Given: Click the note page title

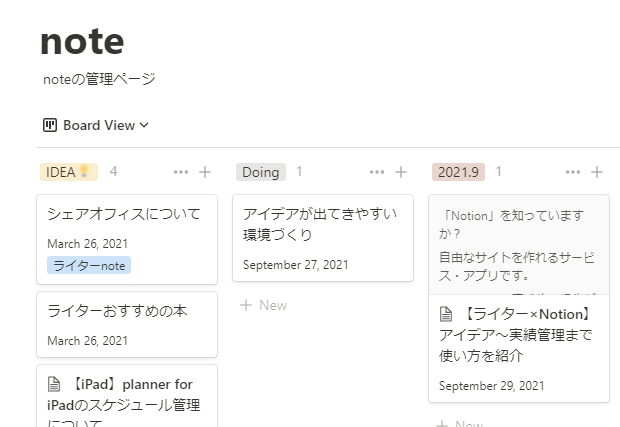Looking at the screenshot, I should pyautogui.click(x=82, y=41).
